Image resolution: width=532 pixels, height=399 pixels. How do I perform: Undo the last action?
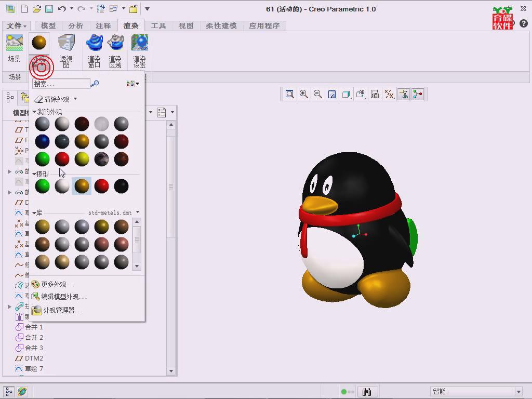62,9
